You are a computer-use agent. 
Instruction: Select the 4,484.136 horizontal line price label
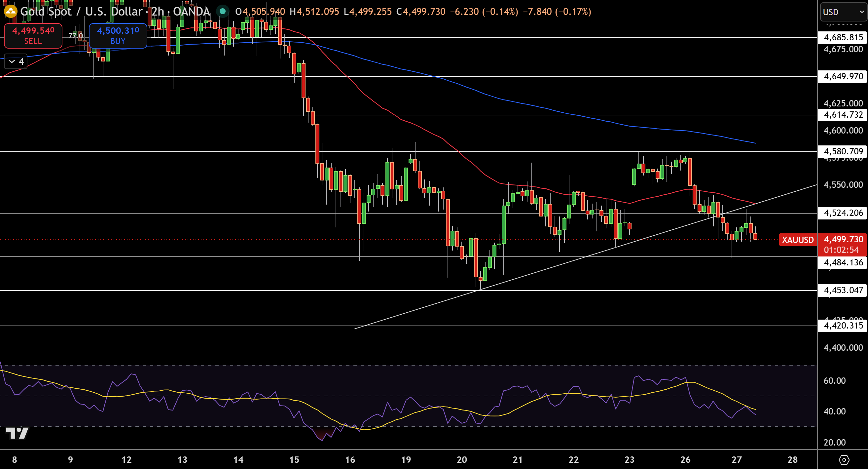click(842, 262)
